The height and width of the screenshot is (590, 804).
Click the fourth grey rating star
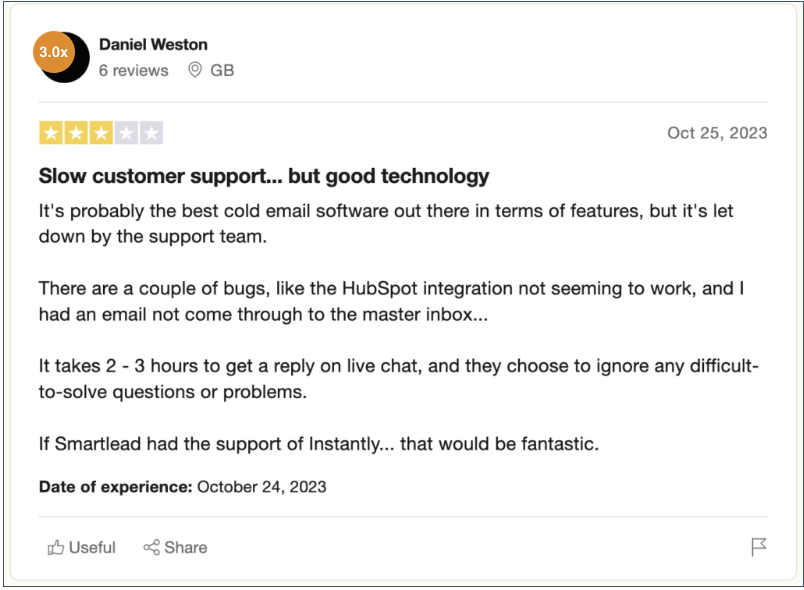126,133
